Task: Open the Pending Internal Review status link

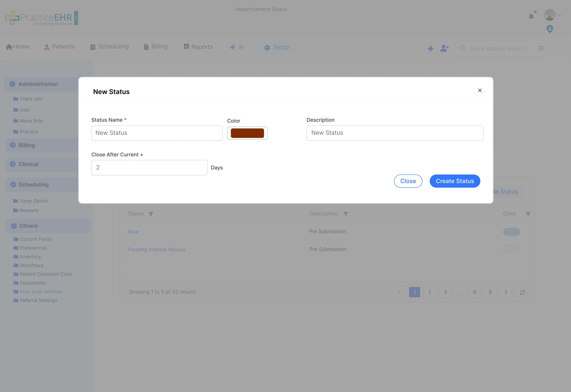Action: (157, 249)
